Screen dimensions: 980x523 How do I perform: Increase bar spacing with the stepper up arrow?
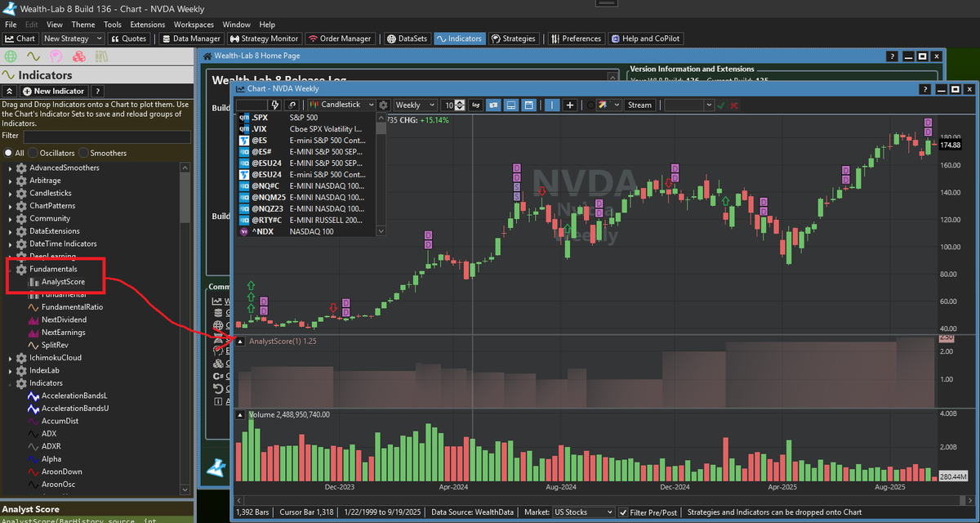tap(458, 101)
